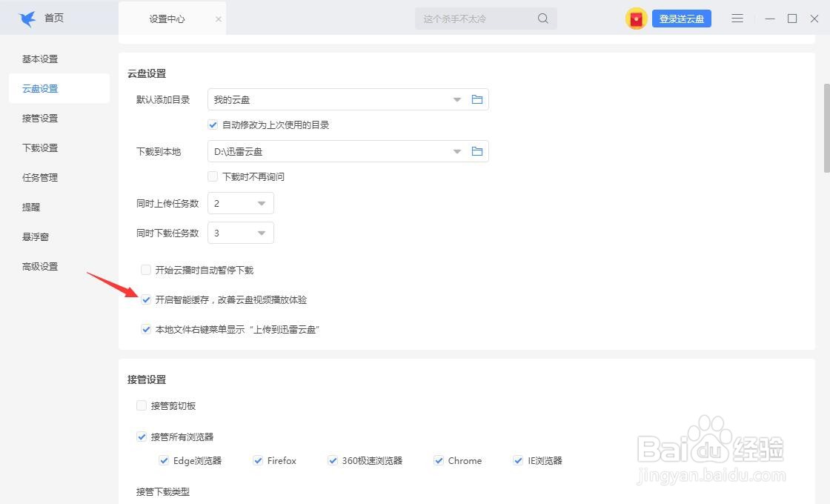Expand 默认添加目录 dropdown arrow

point(456,99)
